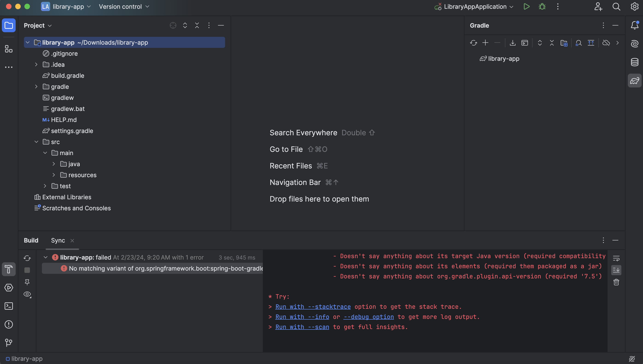This screenshot has width=643, height=364.
Task: Expand the java folder
Action: click(54, 164)
